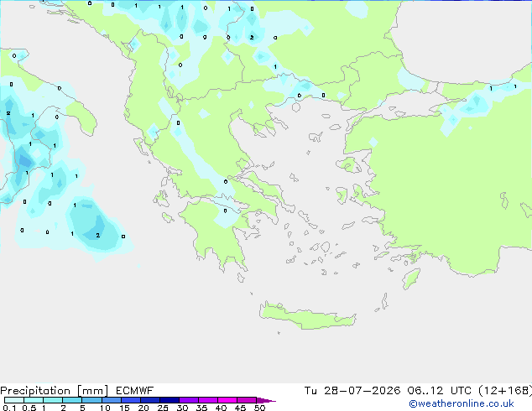Select the 20–25 mm legend color
532x411 pixels.
pyautogui.click(x=149, y=400)
